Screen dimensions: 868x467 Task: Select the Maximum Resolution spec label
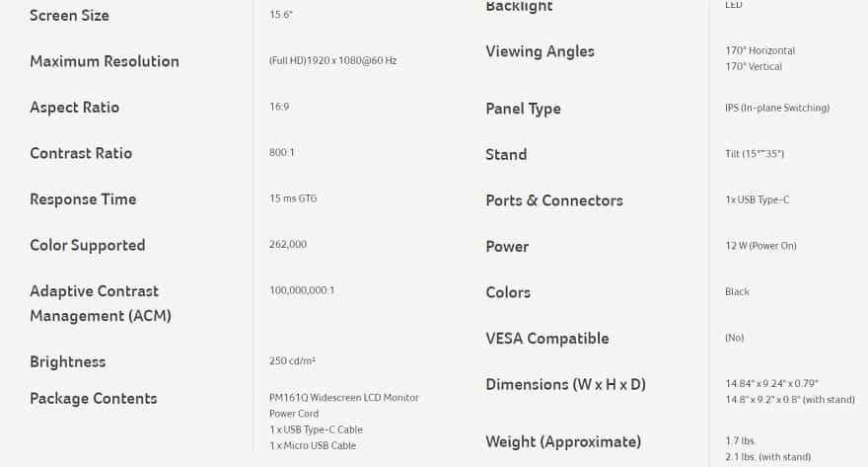click(105, 61)
